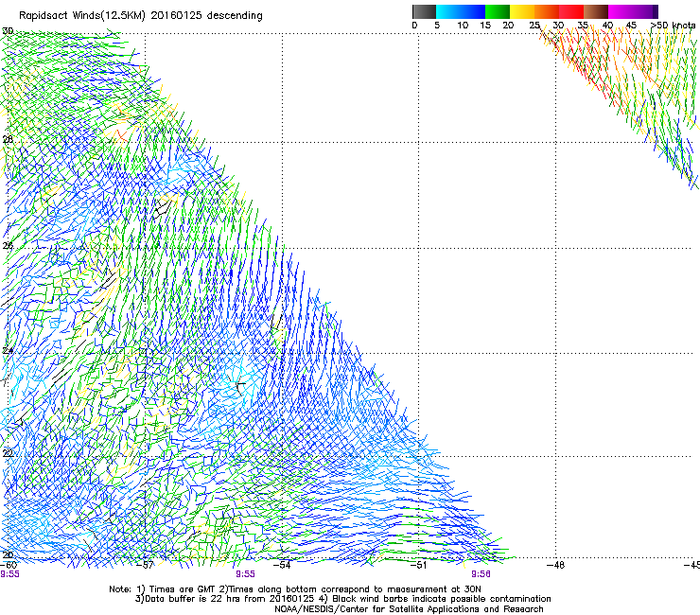Select the orange 25-30 knots legend segment
The image size is (700, 615).
coord(547,11)
